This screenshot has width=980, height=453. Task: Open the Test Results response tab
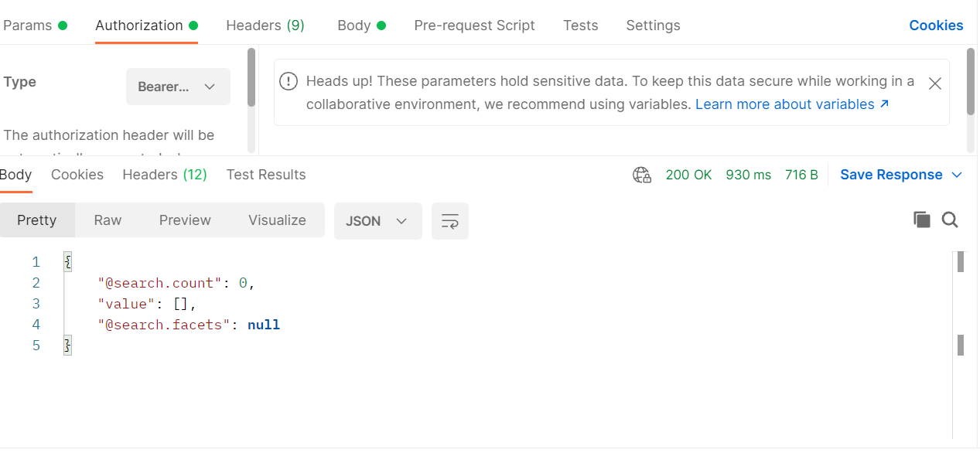[266, 175]
